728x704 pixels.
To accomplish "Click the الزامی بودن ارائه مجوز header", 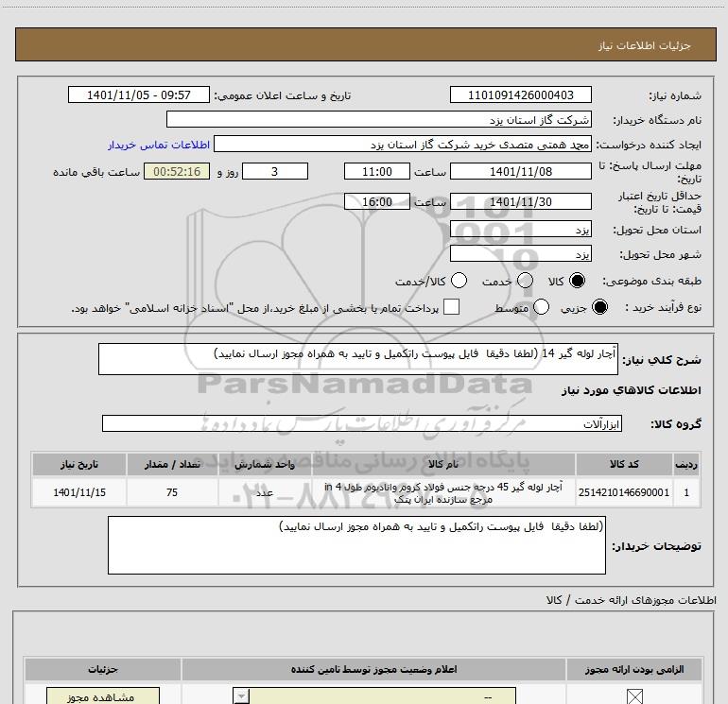I will click(634, 669).
